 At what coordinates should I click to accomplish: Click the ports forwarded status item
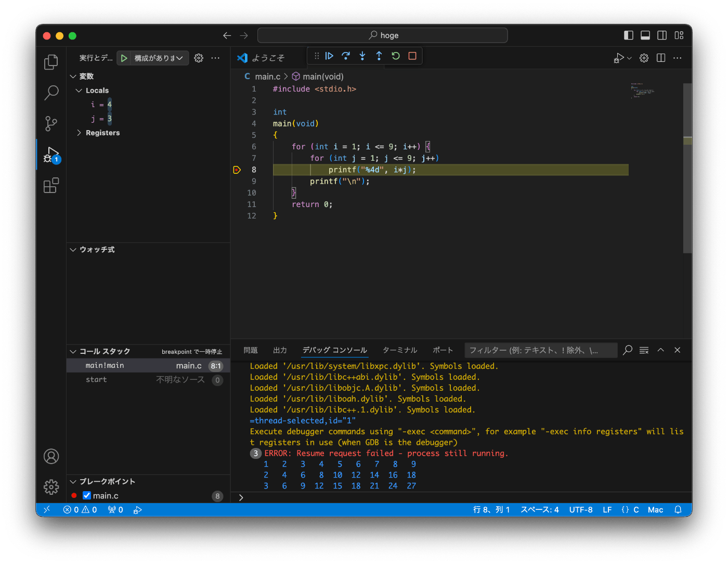(x=115, y=510)
